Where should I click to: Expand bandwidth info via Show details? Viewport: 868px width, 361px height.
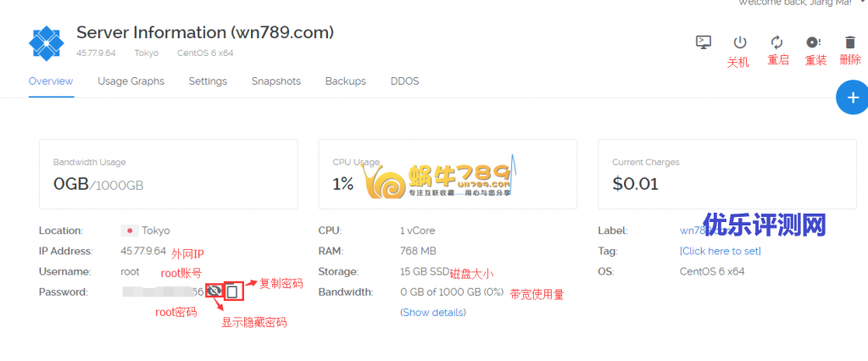point(433,313)
